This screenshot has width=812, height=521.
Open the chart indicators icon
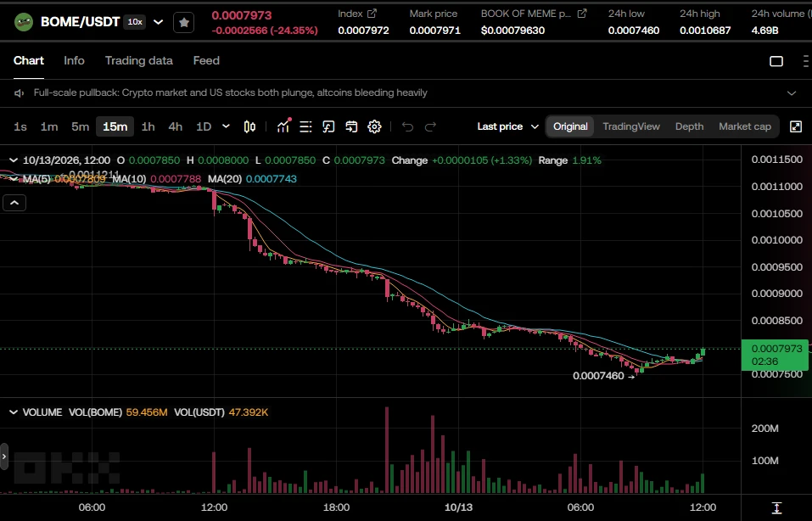point(283,126)
